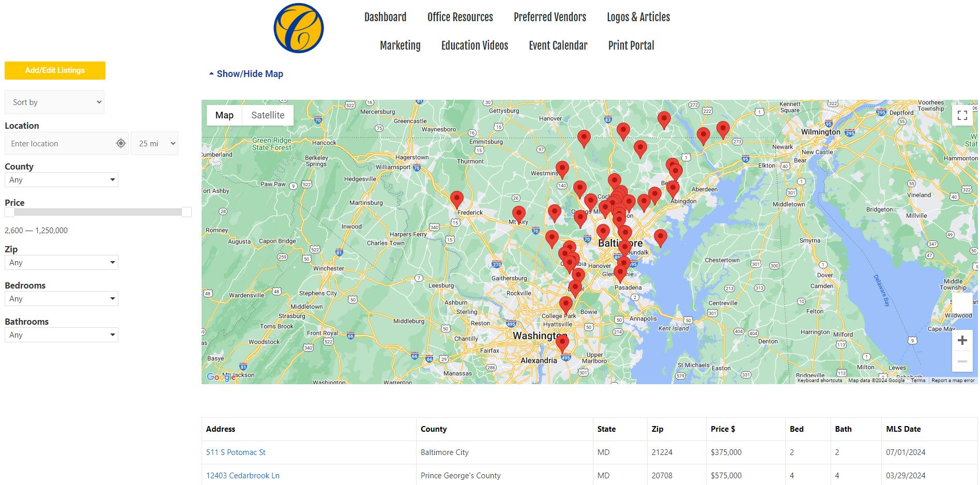Open the Sort by dropdown
This screenshot has width=980, height=485.
[54, 102]
